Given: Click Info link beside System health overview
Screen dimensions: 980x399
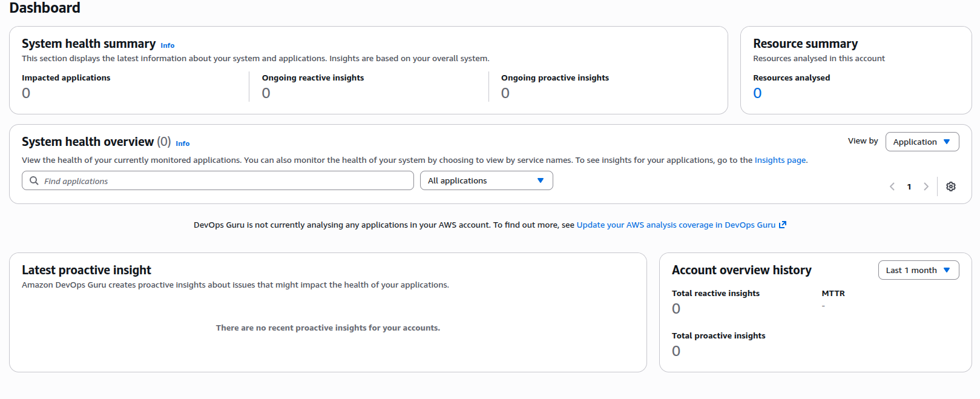Looking at the screenshot, I should pos(182,143).
